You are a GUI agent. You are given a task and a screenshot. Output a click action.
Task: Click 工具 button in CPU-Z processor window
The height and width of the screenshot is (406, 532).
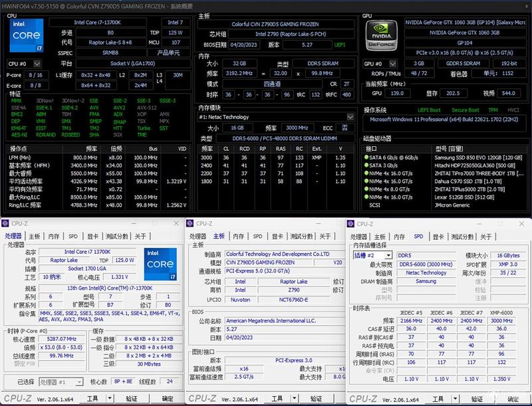92,398
